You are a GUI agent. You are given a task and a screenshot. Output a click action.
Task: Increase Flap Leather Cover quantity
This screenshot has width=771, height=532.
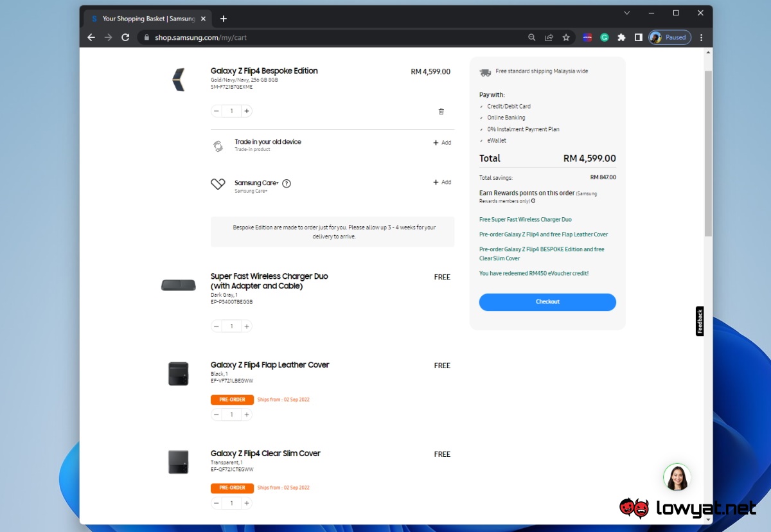coord(246,414)
